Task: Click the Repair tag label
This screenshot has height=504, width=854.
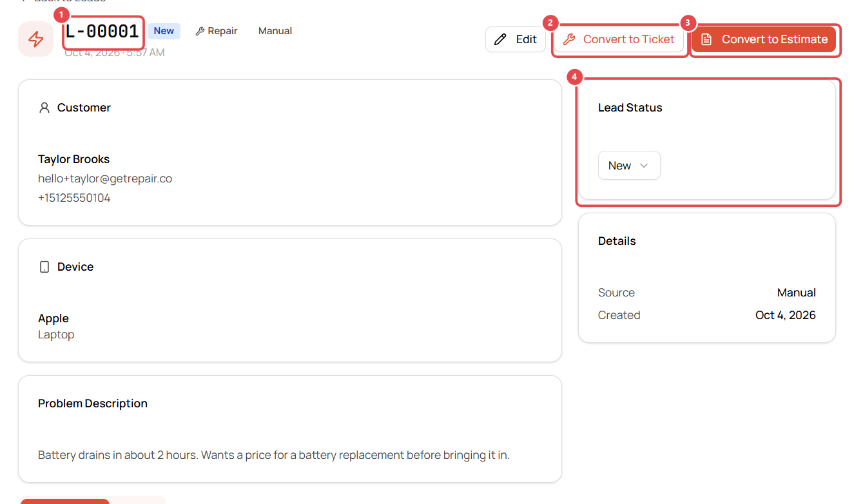Action: point(222,31)
